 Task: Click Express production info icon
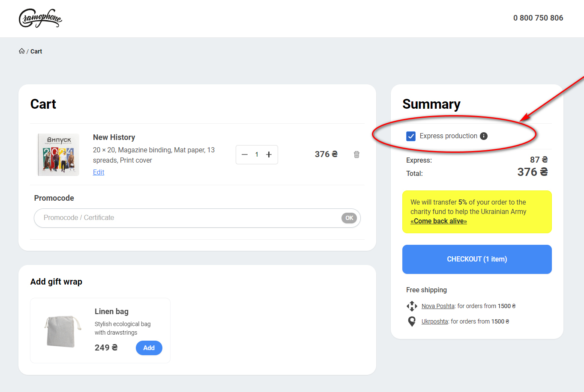point(484,136)
